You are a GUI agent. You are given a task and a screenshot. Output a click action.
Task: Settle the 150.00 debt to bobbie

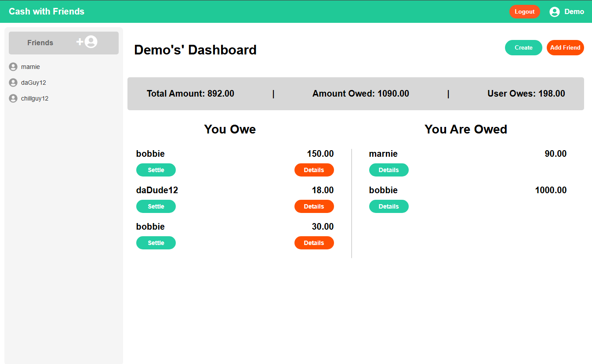156,170
